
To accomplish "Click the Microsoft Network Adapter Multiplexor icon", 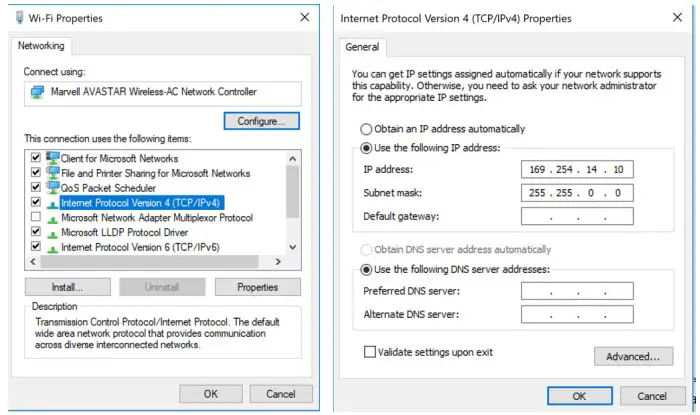I will point(52,217).
